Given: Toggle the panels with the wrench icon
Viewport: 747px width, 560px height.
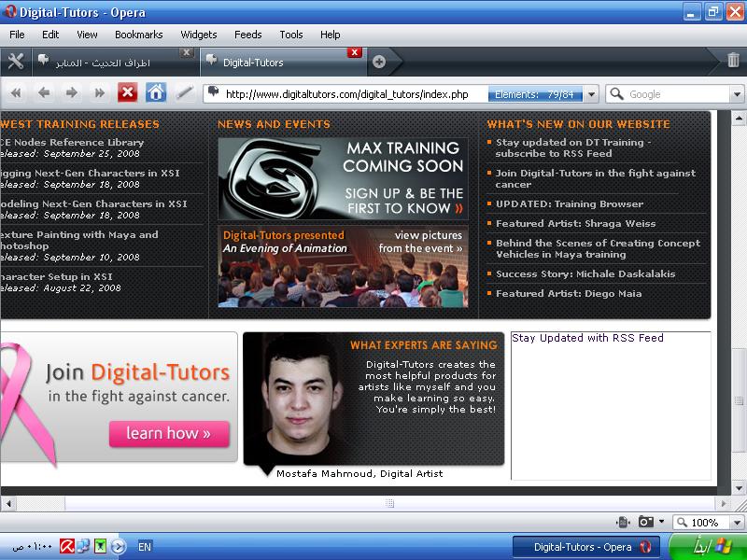Looking at the screenshot, I should click(x=16, y=62).
